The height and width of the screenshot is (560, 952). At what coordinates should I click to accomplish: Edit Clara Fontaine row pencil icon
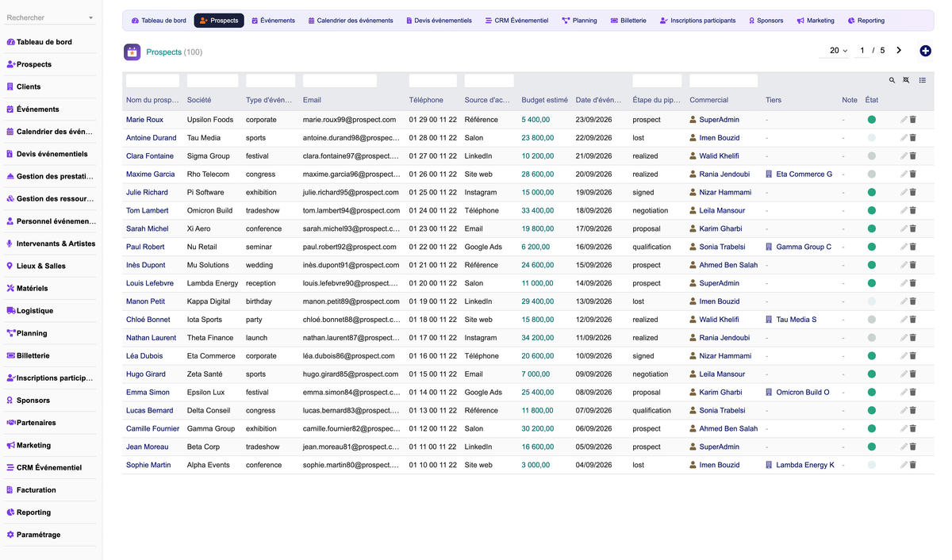[904, 156]
